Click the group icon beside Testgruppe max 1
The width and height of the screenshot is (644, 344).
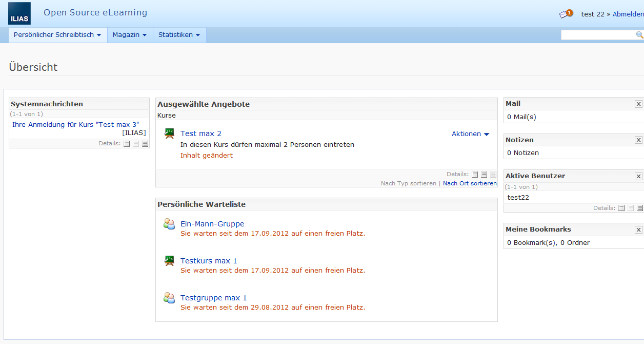click(x=169, y=297)
